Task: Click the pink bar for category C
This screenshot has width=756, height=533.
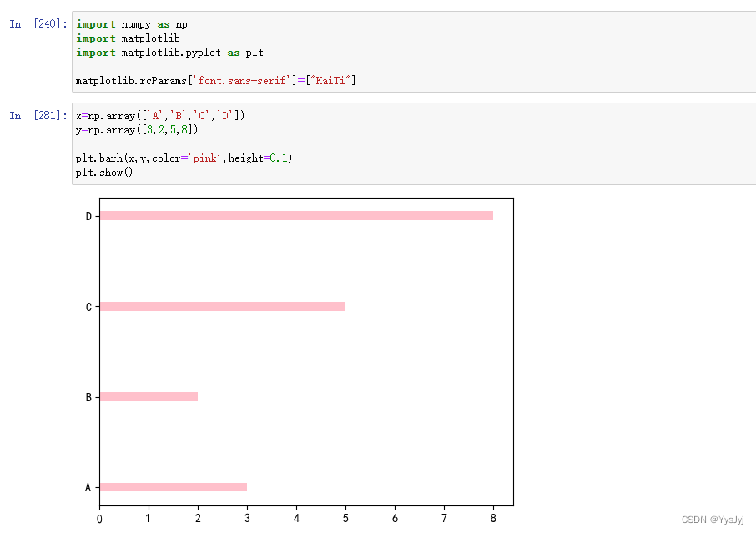Action: [x=223, y=306]
